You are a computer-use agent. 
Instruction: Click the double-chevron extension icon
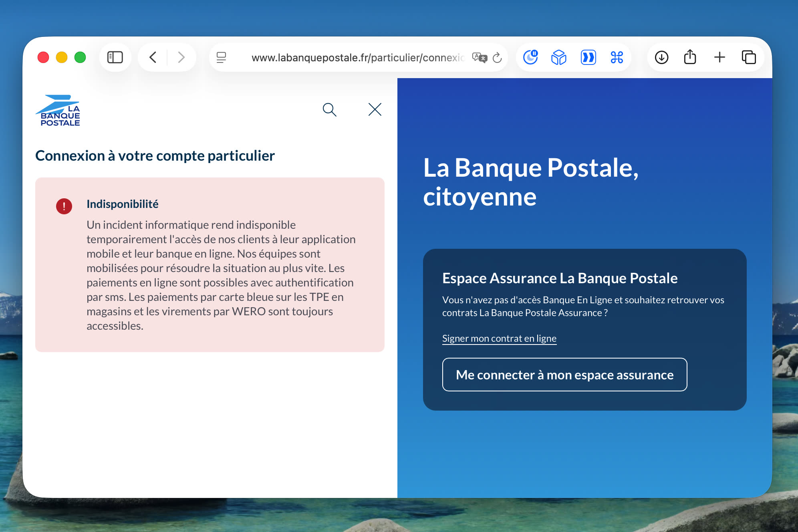pyautogui.click(x=588, y=57)
